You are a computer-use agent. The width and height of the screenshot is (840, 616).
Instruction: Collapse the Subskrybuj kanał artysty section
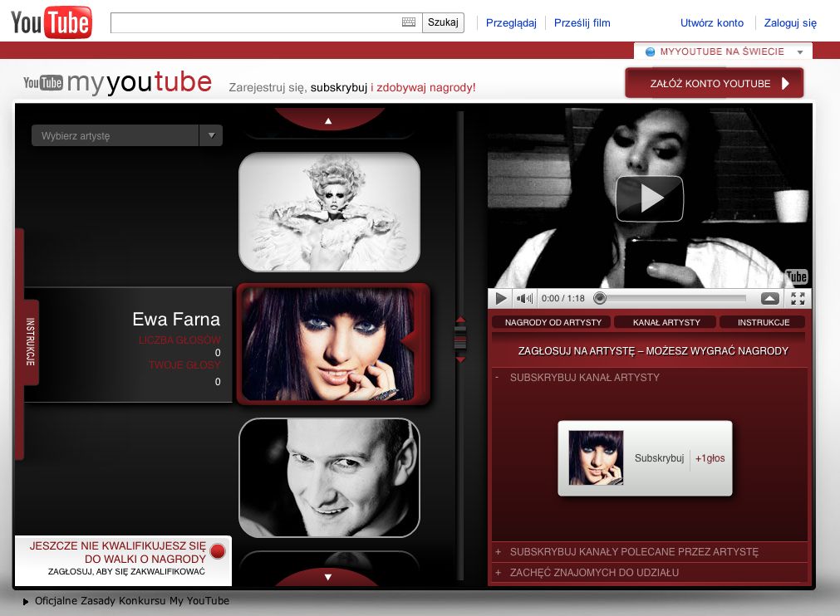[x=649, y=377]
